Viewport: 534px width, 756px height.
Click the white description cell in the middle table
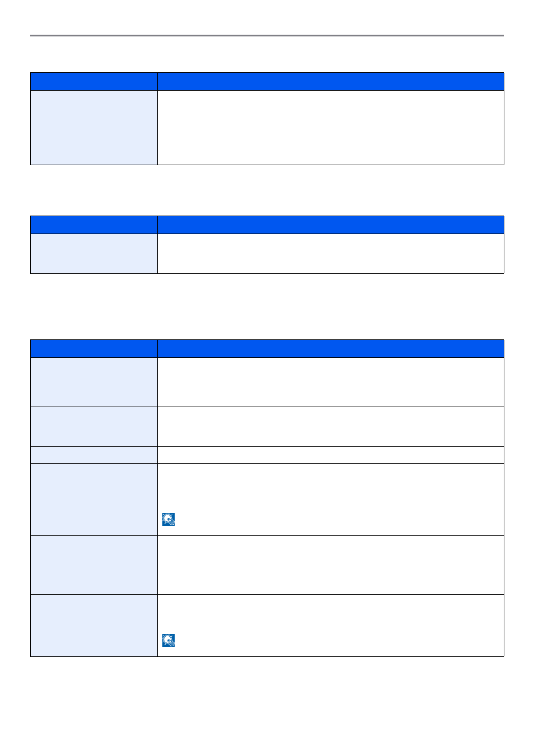pos(331,254)
